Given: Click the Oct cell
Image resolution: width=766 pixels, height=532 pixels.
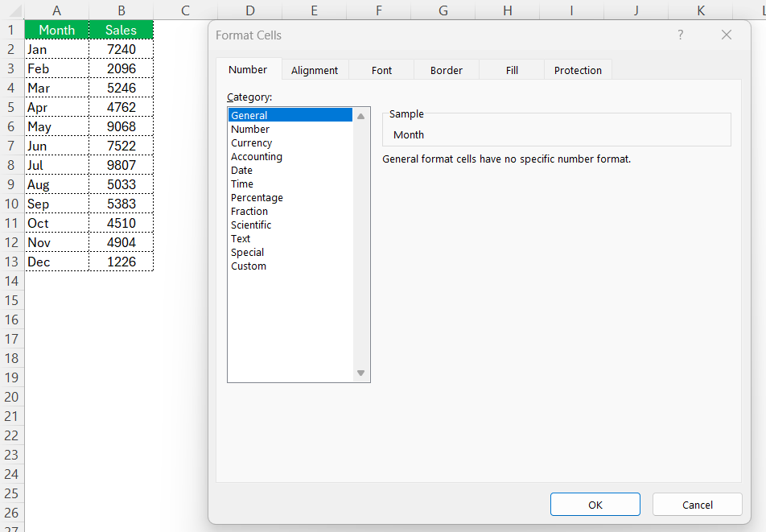Looking at the screenshot, I should (x=56, y=223).
